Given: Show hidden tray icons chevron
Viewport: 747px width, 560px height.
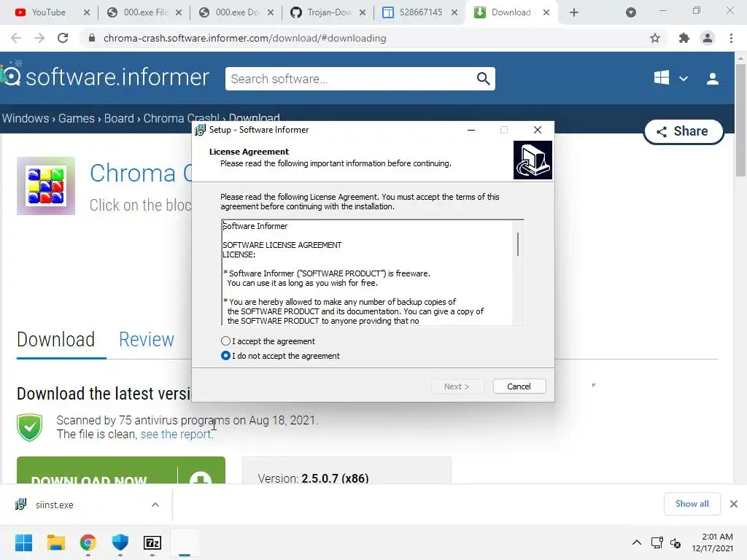Looking at the screenshot, I should (636, 542).
